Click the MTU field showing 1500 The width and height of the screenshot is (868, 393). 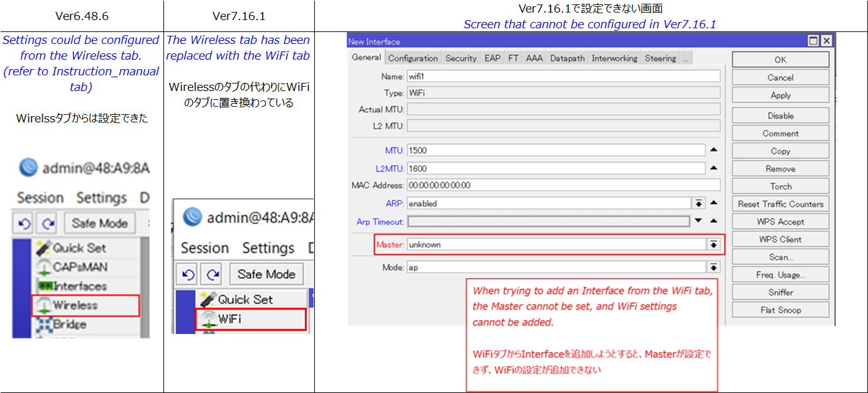556,151
